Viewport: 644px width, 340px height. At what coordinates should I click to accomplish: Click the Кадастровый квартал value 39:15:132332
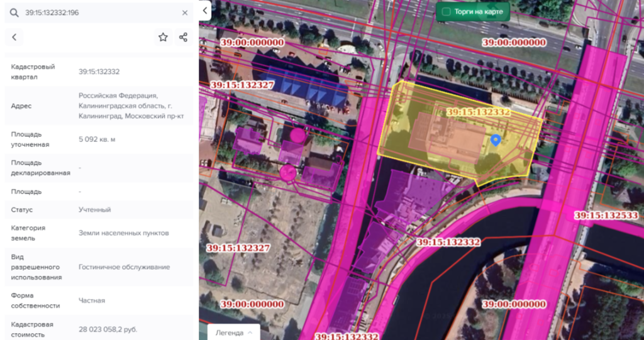click(99, 72)
